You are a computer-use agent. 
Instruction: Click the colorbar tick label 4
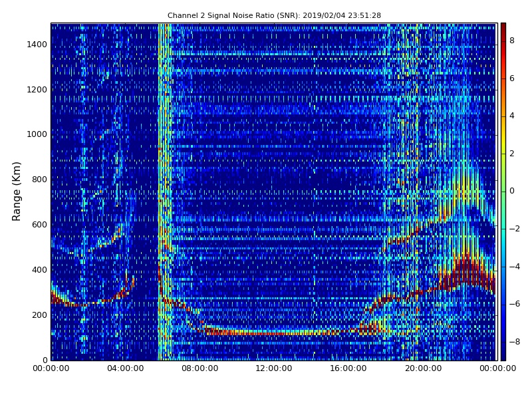[x=512, y=116]
